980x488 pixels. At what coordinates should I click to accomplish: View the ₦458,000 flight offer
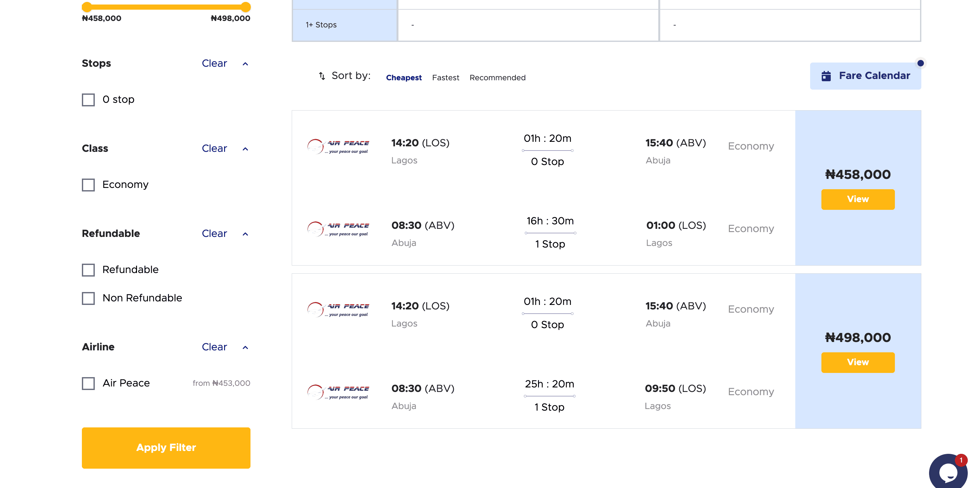[857, 199]
